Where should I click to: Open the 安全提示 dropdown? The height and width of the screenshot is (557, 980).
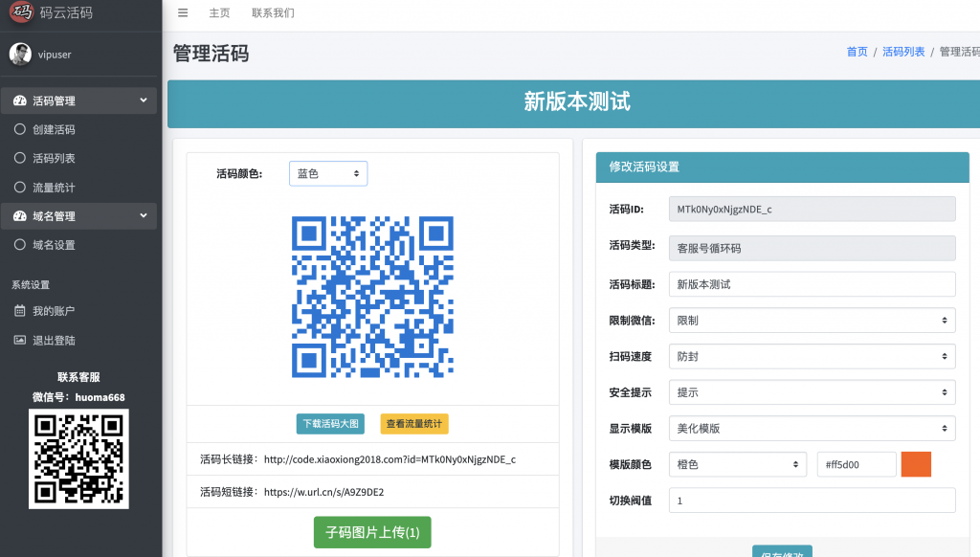pos(812,392)
